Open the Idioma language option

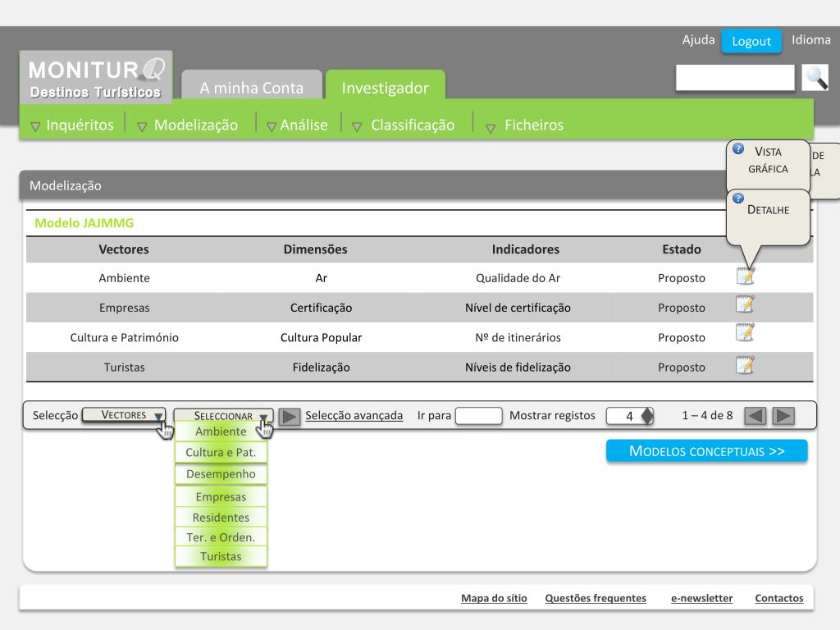point(811,39)
